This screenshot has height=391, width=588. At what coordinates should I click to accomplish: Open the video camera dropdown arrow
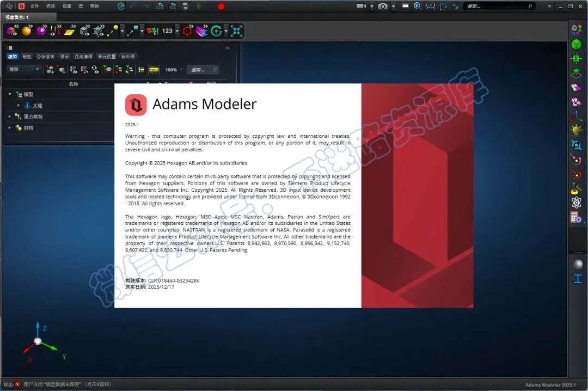(x=372, y=7)
